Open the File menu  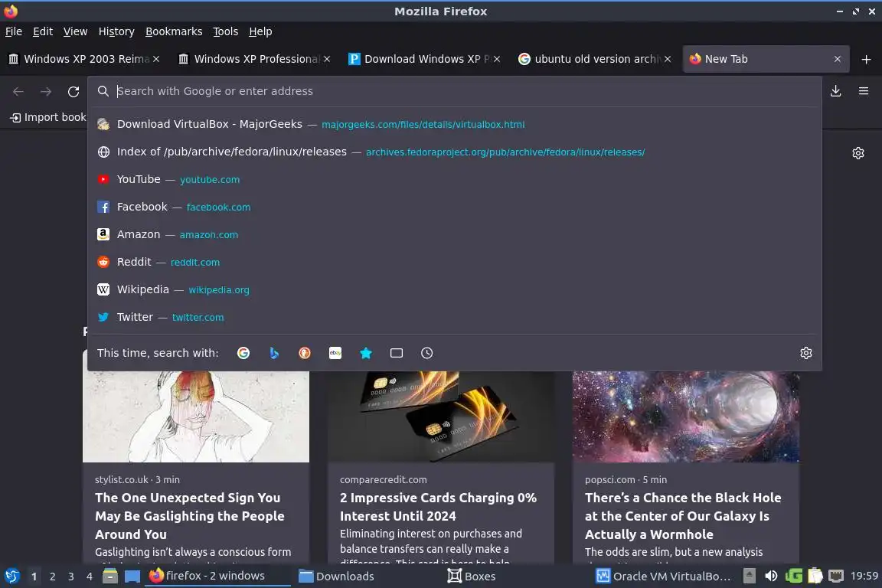[x=14, y=31]
